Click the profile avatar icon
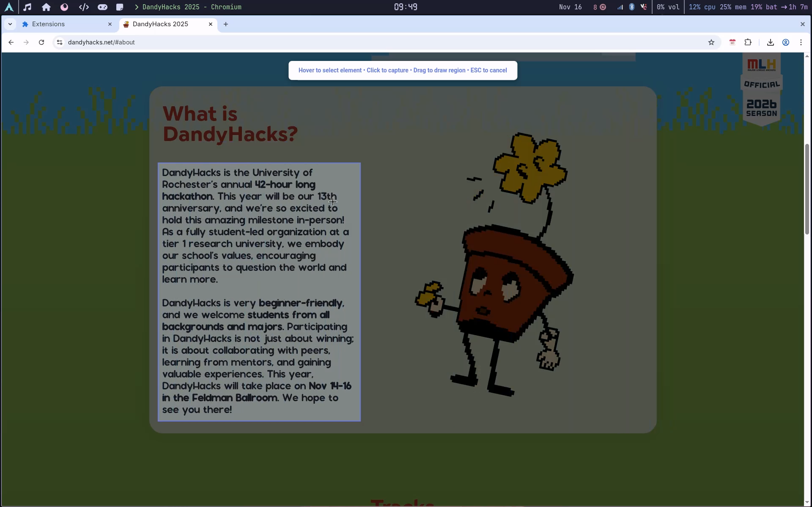 [x=785, y=42]
